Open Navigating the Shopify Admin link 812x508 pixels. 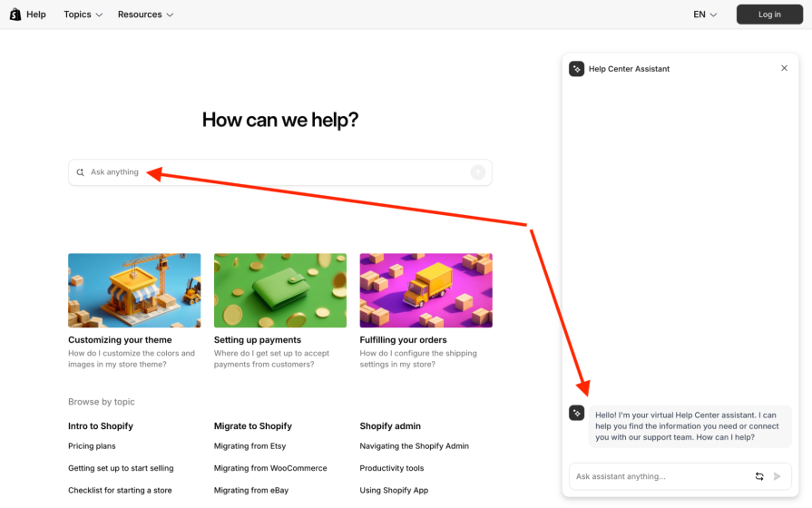click(x=414, y=446)
